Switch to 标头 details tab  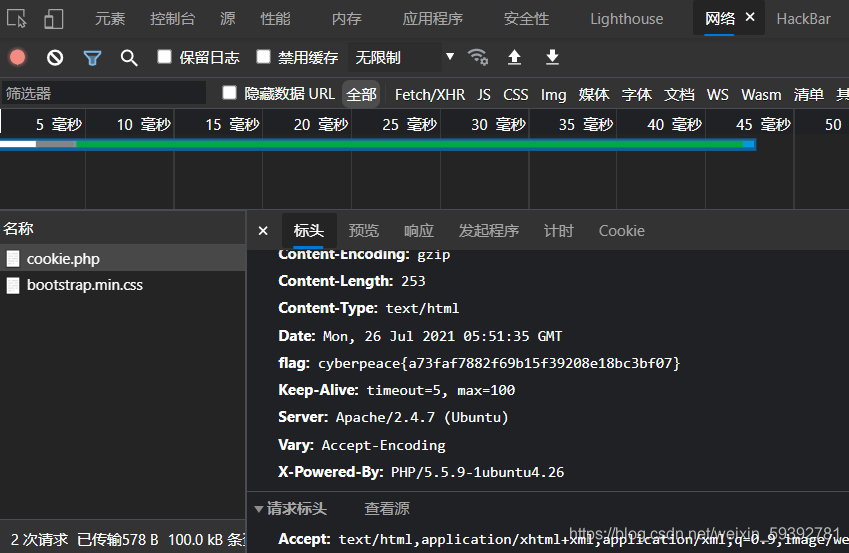point(309,231)
